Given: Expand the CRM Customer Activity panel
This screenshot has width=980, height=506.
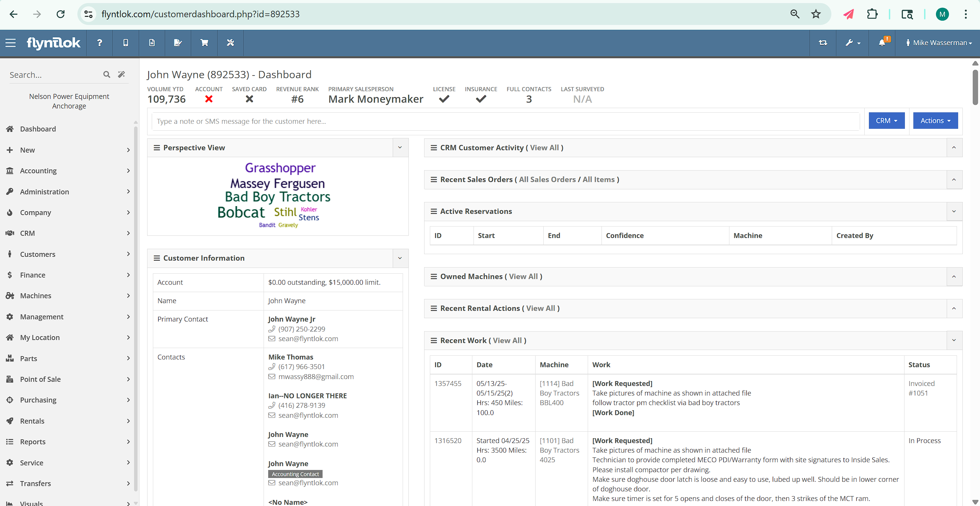Looking at the screenshot, I should tap(954, 148).
